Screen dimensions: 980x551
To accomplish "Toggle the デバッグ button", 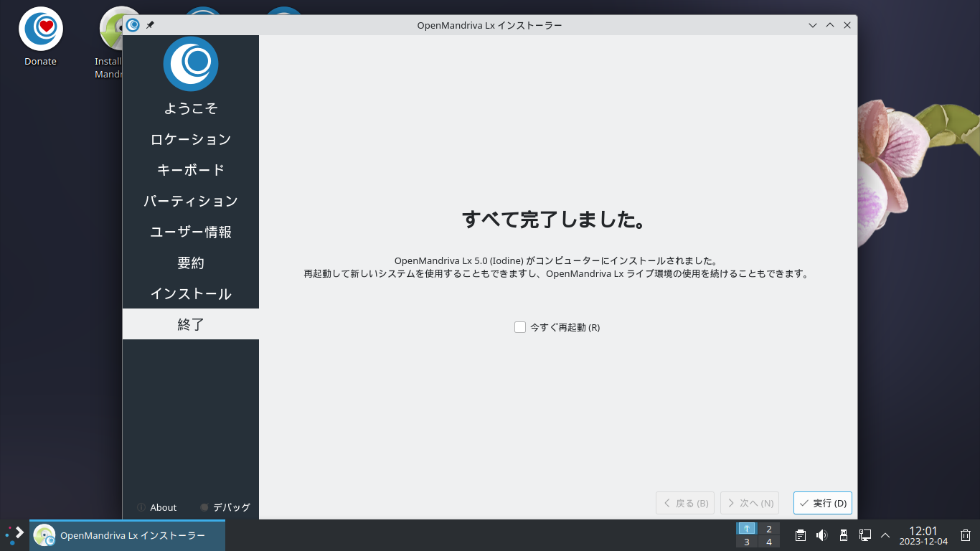I will [225, 507].
